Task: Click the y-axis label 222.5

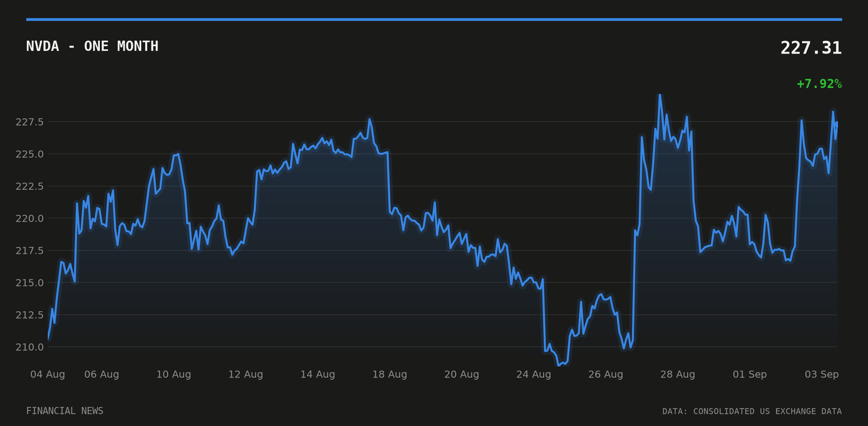Action: (30, 186)
